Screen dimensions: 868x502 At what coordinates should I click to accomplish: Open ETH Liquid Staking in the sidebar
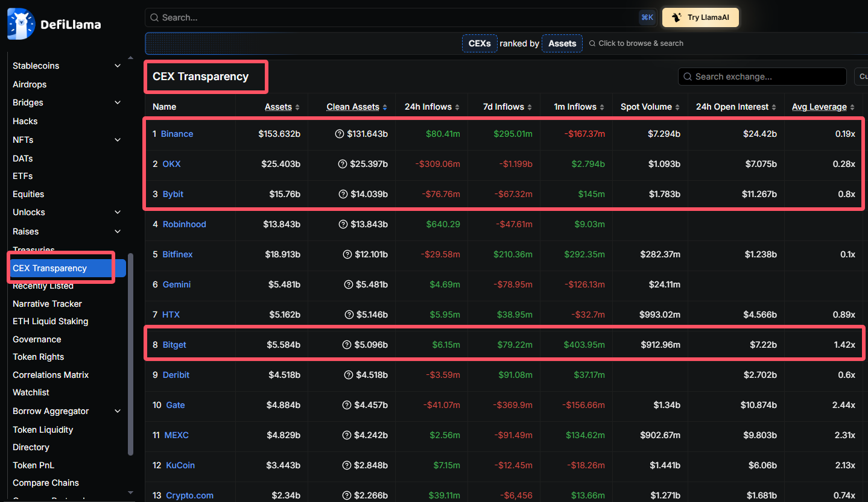click(x=51, y=321)
